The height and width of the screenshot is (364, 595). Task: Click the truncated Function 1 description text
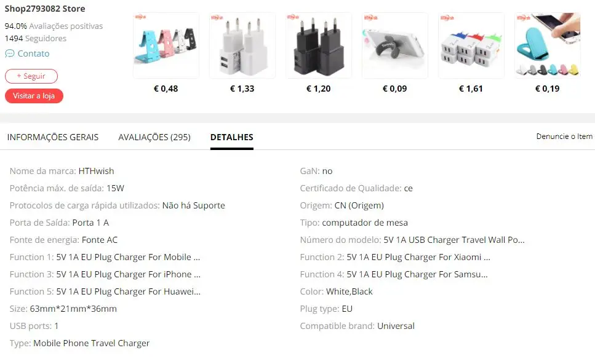(128, 257)
